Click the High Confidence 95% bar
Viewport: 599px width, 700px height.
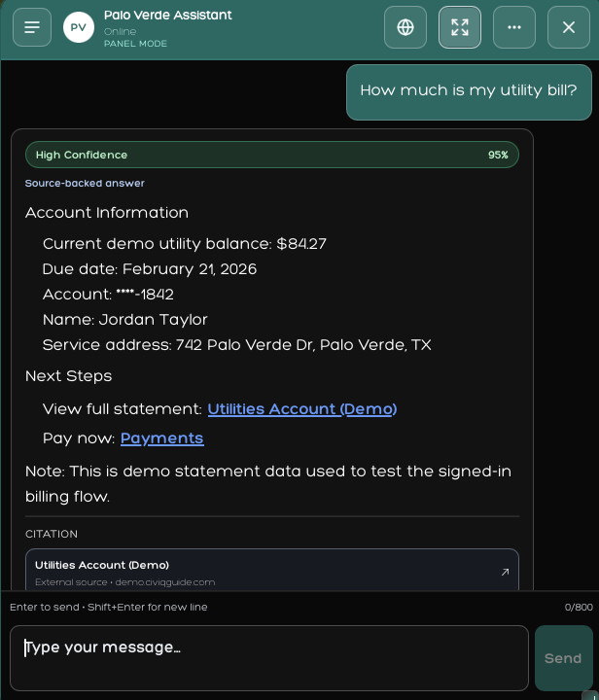272,155
